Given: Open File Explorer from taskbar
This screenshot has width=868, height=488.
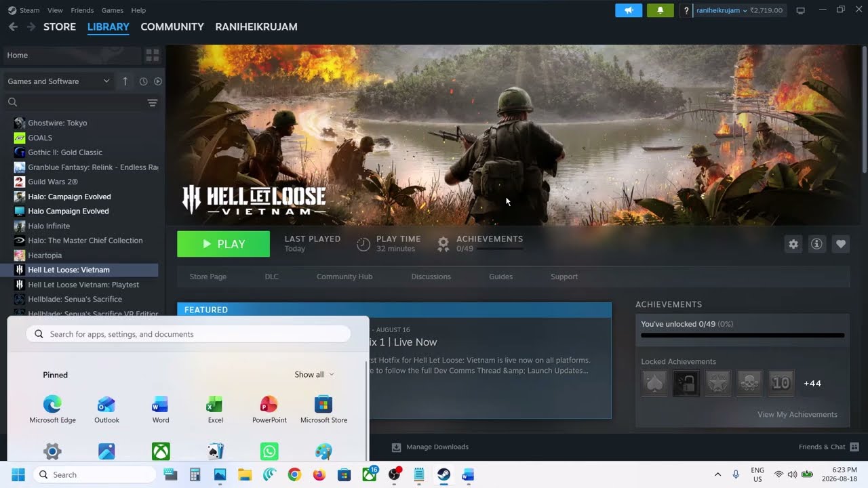Looking at the screenshot, I should coord(245,474).
